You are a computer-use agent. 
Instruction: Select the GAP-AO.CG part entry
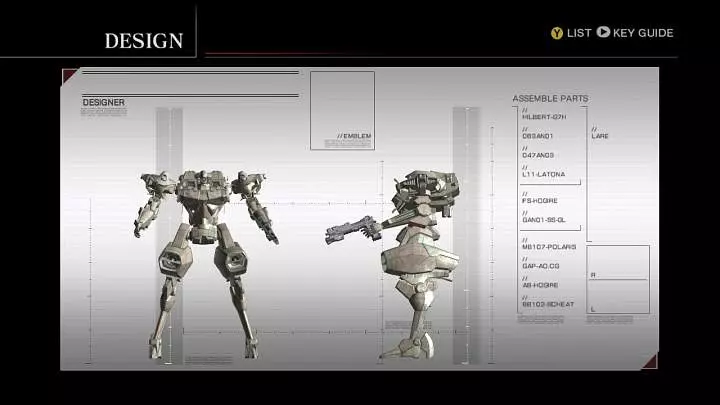tap(540, 266)
